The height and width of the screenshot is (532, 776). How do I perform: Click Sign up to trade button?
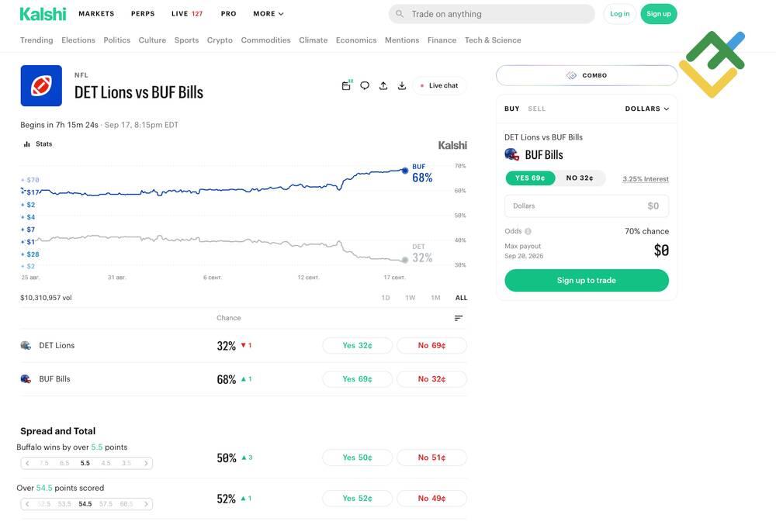[x=587, y=280]
